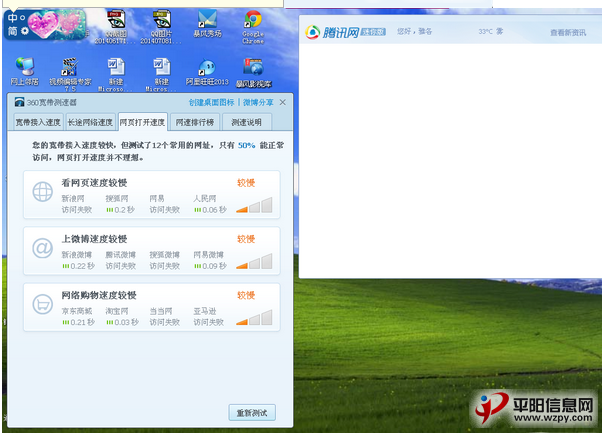
Task: Open the first 新建 Microsoft Word document
Action: pos(115,74)
